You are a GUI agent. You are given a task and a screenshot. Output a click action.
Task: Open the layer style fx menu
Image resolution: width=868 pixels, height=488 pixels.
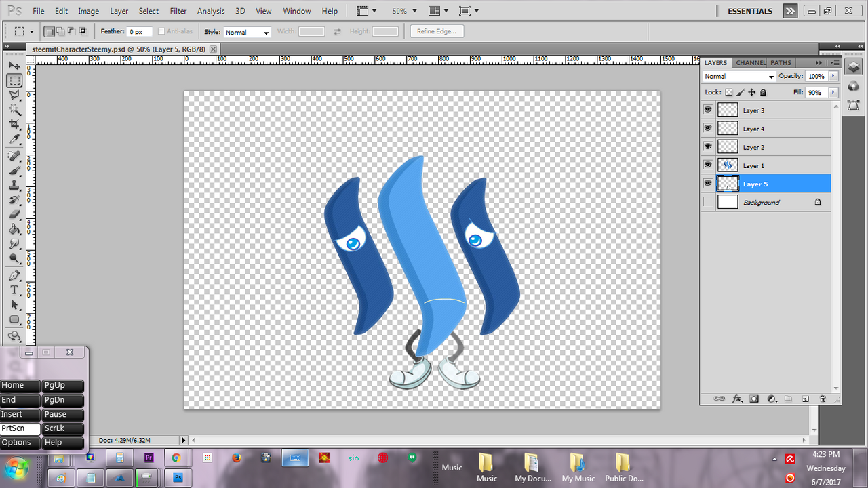(737, 399)
